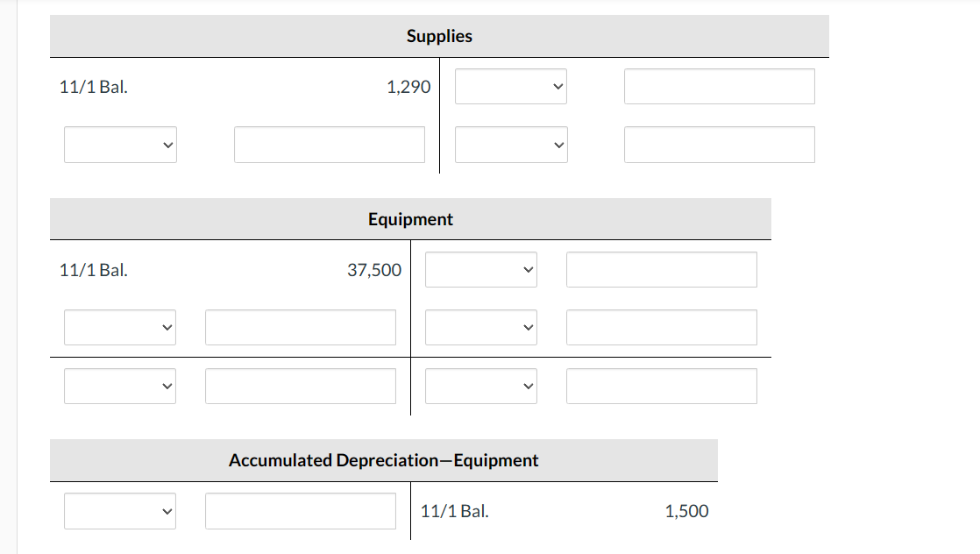Viewport: 980px width, 554px height.
Task: Click debit amount field in Accumulated Depreciation—Equipment
Action: point(300,511)
